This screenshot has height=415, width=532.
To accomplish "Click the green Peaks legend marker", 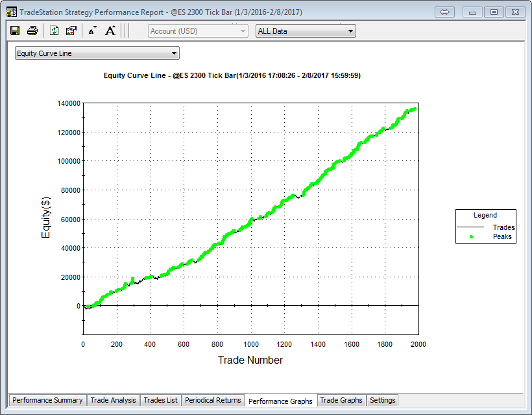I will 471,237.
